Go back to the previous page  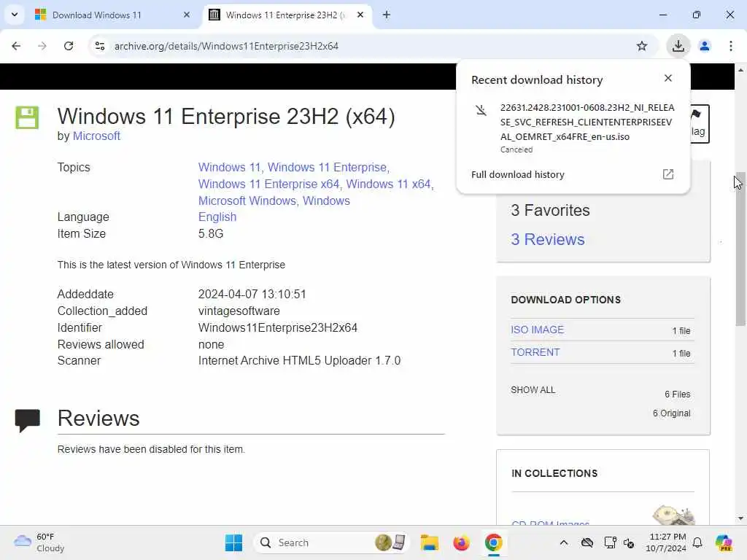[16, 46]
